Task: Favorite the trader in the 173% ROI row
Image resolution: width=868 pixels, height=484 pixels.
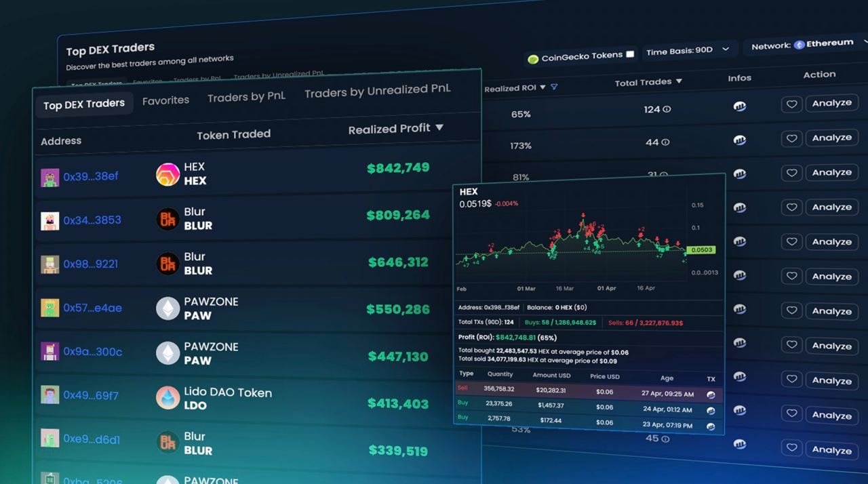Action: point(791,139)
